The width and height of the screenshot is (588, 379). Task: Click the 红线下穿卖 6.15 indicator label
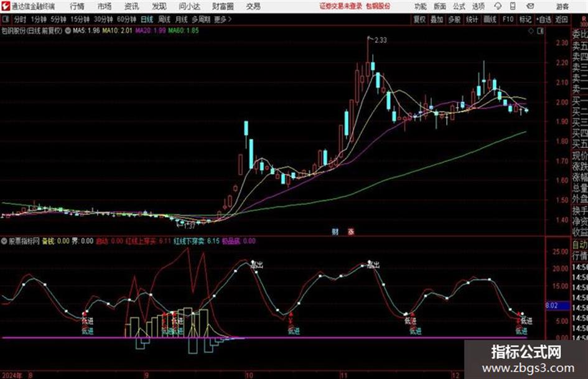tap(196, 241)
